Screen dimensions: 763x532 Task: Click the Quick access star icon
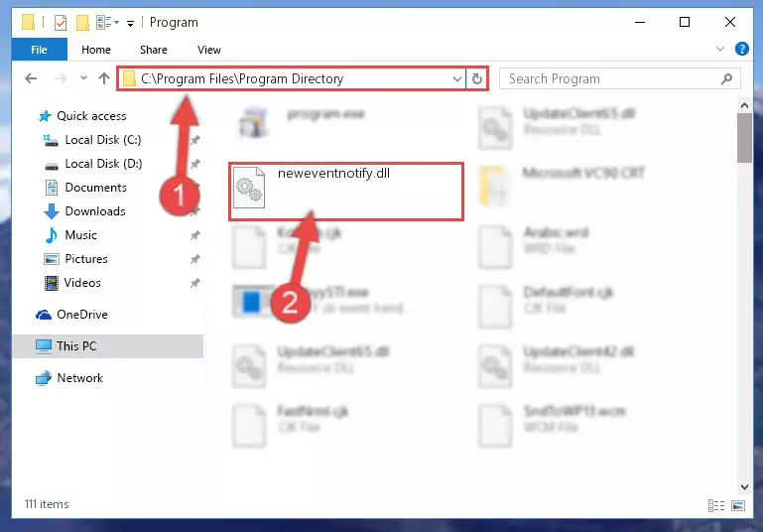pos(45,116)
